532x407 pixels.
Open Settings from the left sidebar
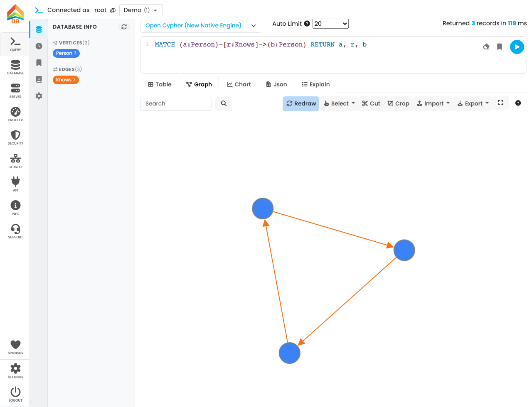coord(15,371)
